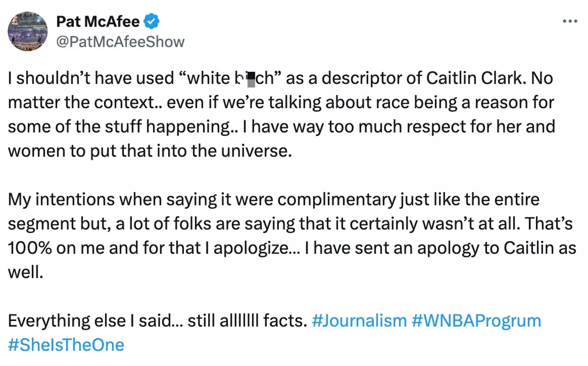This screenshot has width=588, height=366.
Task: Click the line starting "matter the context.."
Action: coord(281,103)
